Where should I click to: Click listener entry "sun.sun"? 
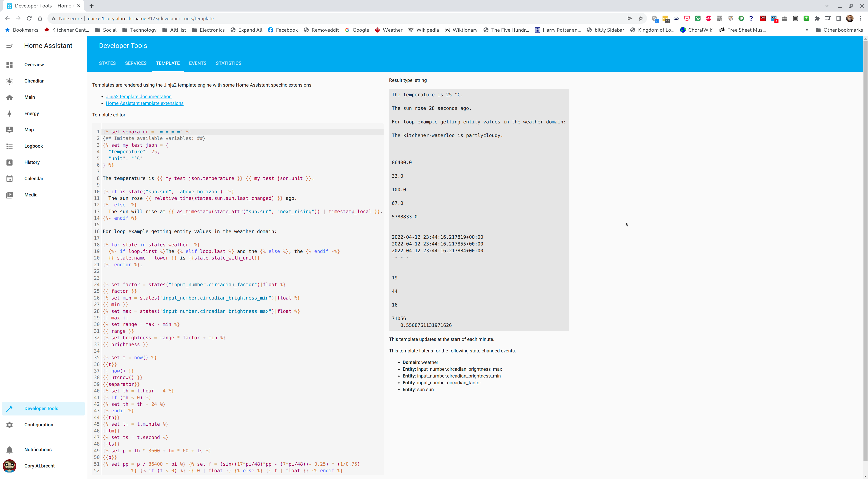[425, 389]
